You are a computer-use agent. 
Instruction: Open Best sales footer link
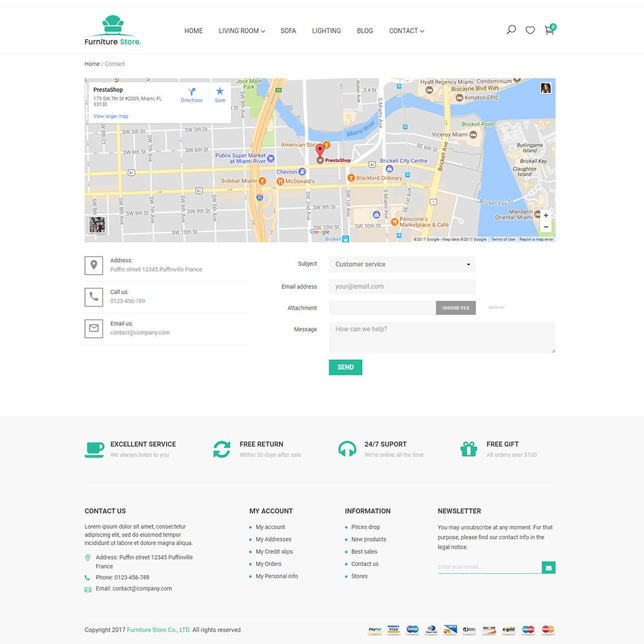coord(365,552)
